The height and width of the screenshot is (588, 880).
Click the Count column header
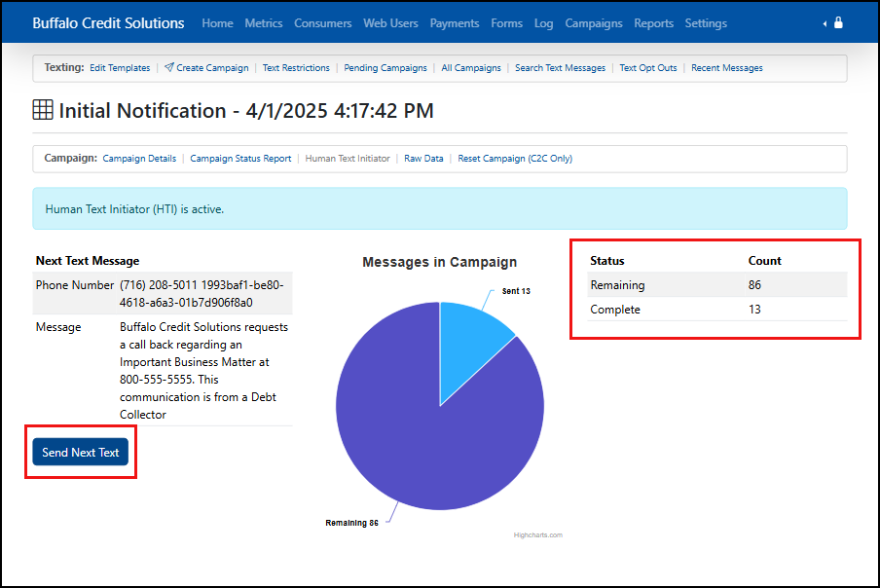pos(764,261)
